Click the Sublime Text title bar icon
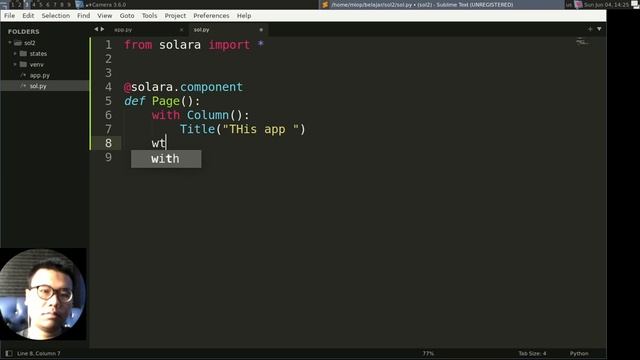Viewport: 640px width, 360px height. click(325, 4)
